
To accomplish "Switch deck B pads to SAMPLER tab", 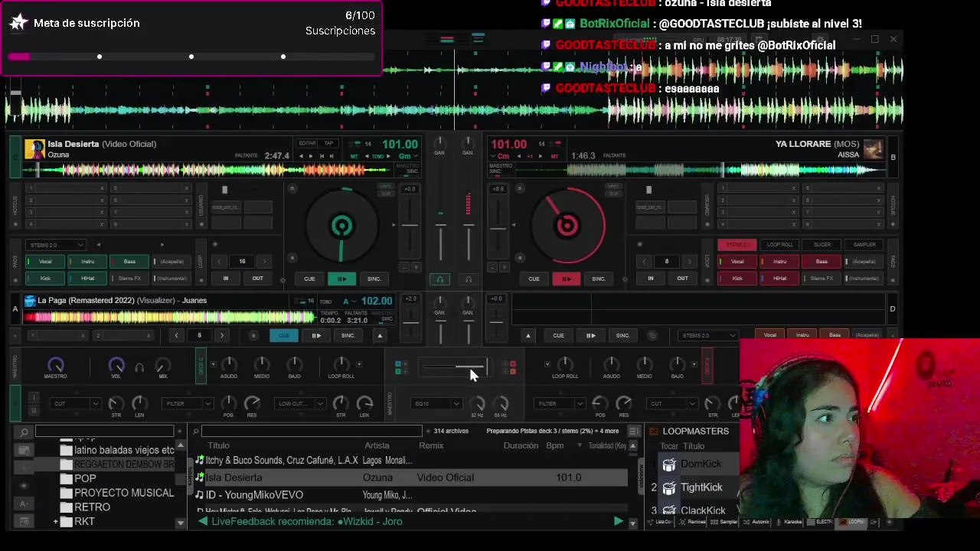I will click(x=864, y=245).
